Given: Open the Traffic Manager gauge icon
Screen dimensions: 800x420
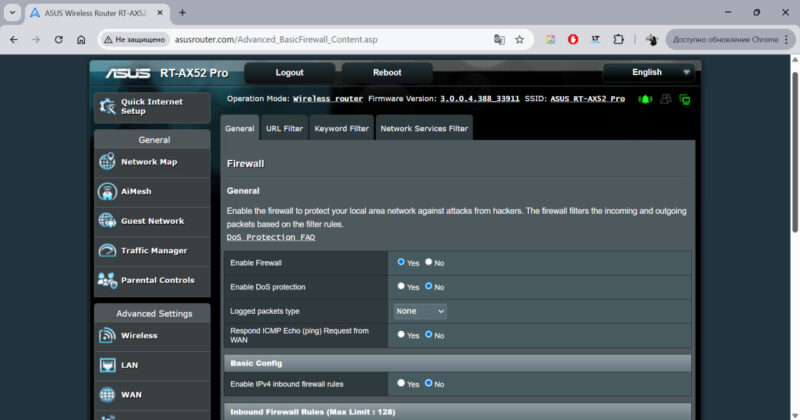Looking at the screenshot, I should 107,251.
